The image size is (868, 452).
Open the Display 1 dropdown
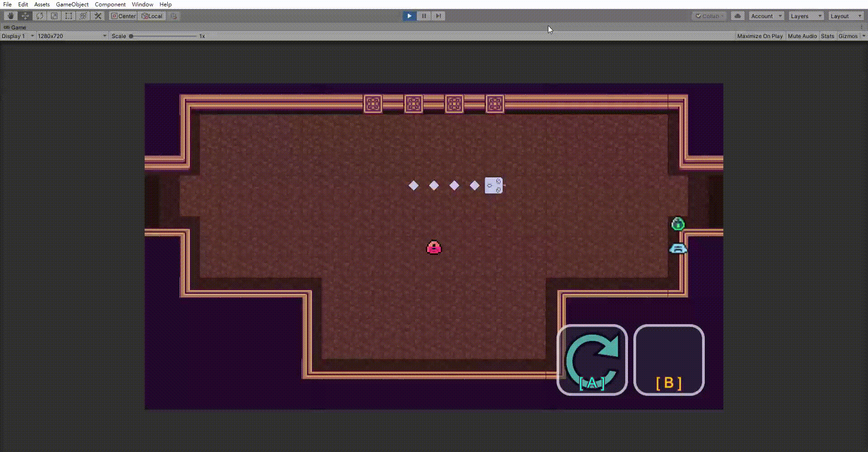(x=18, y=36)
